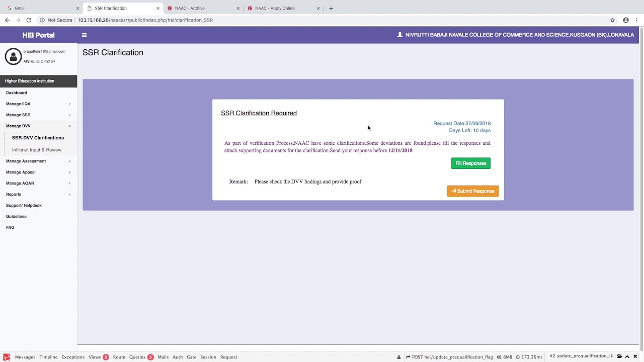Open Gate debugbar tab
The height and width of the screenshot is (362, 644).
[192, 357]
